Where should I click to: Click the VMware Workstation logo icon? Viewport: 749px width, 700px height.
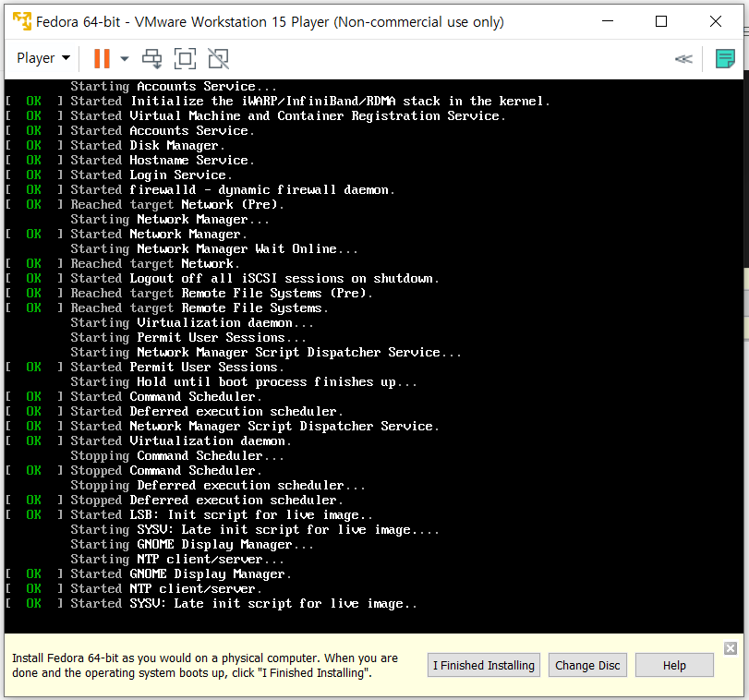(x=22, y=21)
